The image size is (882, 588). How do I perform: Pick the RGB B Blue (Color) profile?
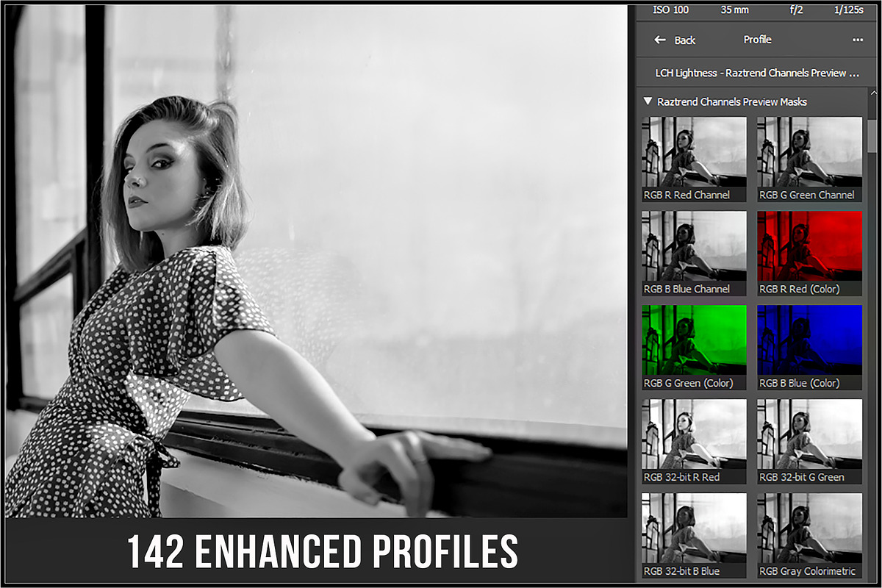pyautogui.click(x=809, y=340)
